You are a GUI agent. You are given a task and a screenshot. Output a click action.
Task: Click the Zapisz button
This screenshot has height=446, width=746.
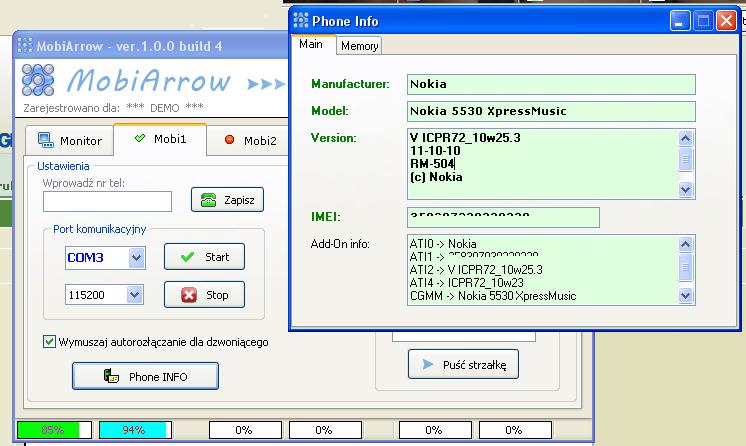coord(227,199)
